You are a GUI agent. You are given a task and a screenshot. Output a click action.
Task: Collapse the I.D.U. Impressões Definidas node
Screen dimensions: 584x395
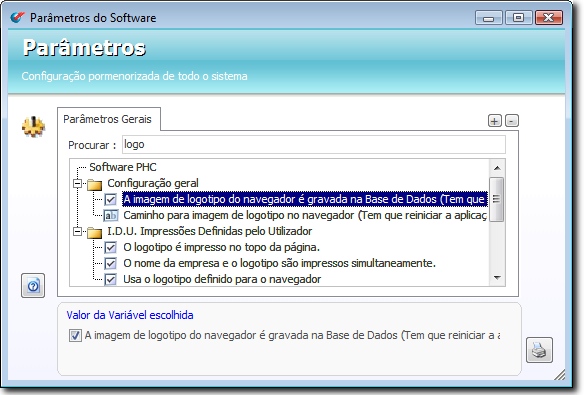coord(77,232)
